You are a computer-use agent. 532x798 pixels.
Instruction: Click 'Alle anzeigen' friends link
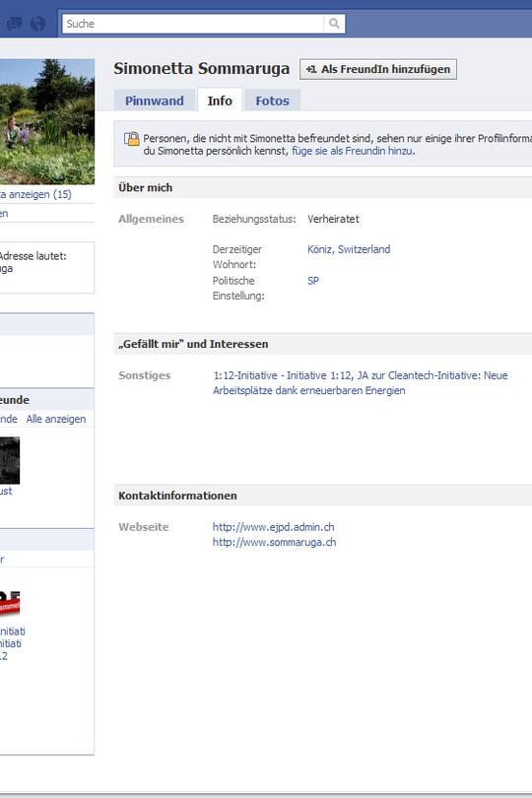[56, 419]
